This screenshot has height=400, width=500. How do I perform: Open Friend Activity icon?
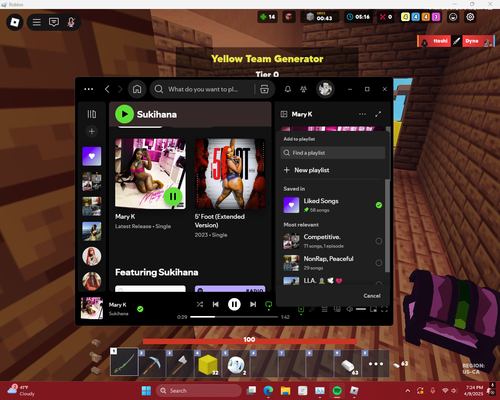[303, 89]
